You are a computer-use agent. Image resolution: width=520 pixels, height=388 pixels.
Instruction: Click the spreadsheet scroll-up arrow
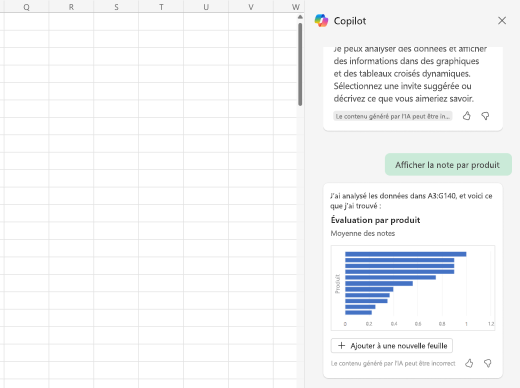tap(300, 17)
